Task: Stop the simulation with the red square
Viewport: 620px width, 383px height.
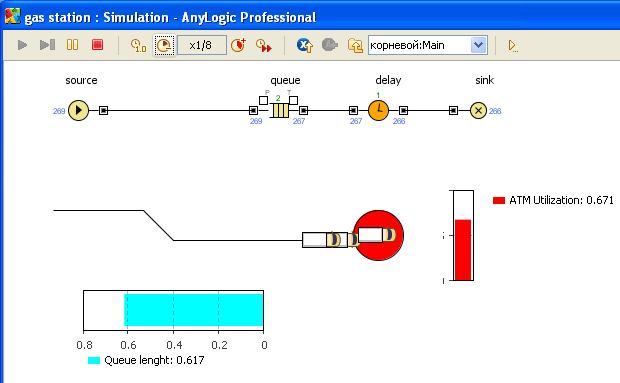Action: click(x=97, y=45)
